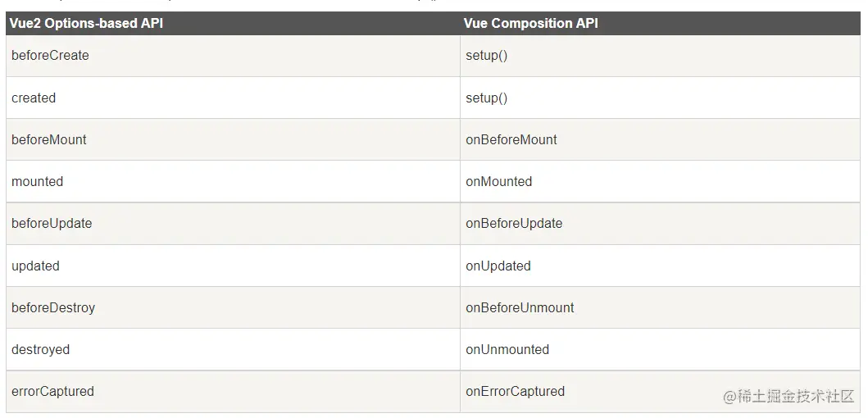Select the mounted cell text
This screenshot has width=868, height=418.
(37, 182)
